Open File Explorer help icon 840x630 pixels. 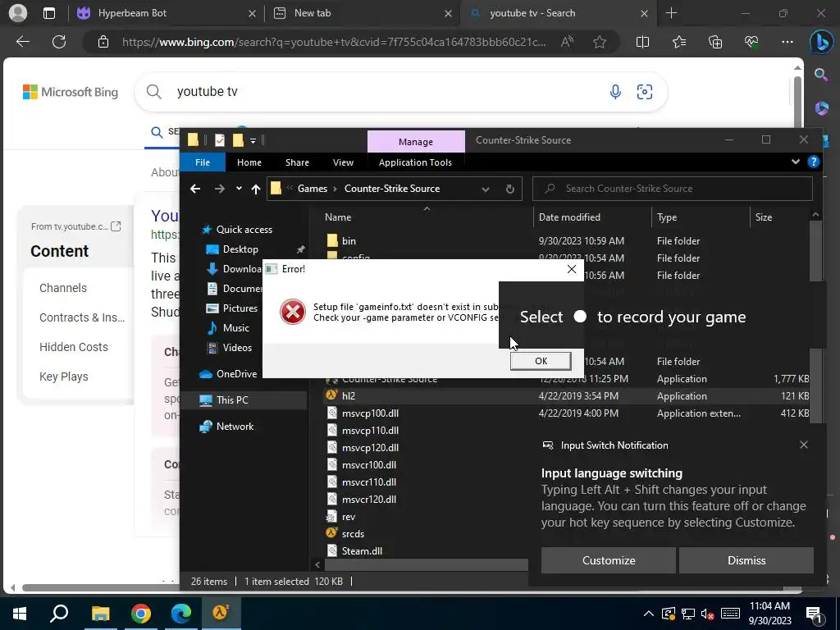pyautogui.click(x=813, y=162)
